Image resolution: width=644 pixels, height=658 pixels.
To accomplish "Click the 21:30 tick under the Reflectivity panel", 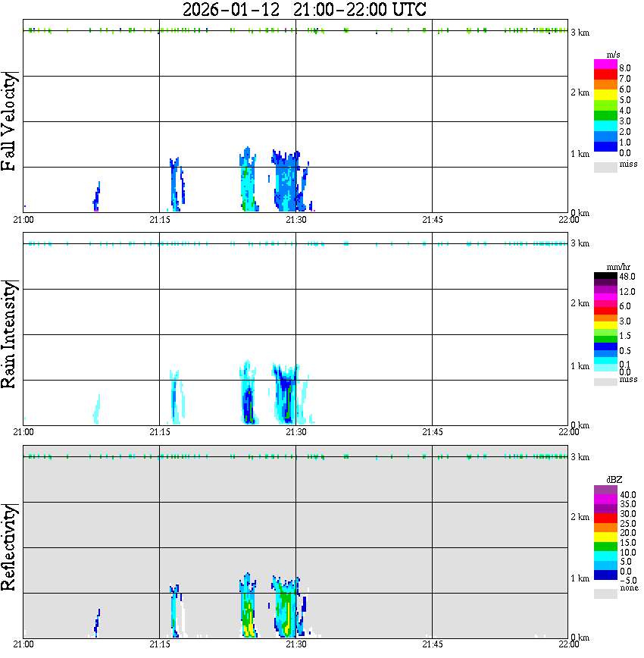I will [295, 644].
